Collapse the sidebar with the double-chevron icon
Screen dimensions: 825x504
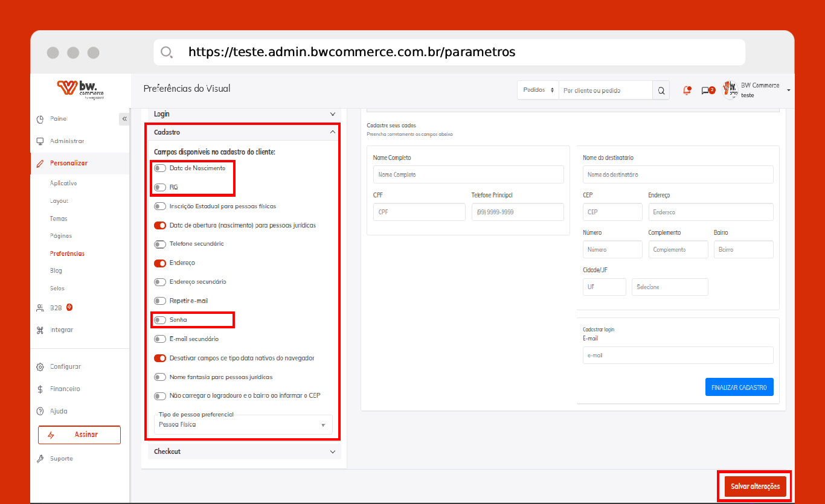[124, 119]
